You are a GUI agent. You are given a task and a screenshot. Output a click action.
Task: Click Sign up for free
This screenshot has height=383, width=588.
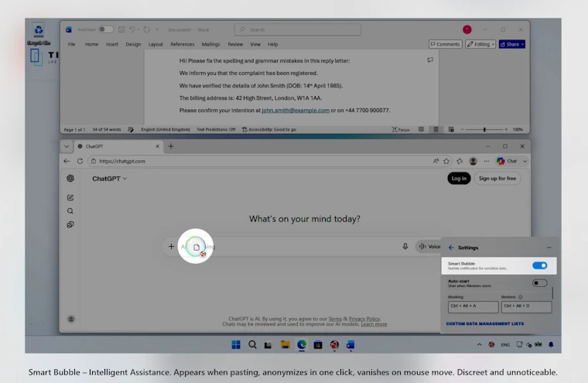(497, 178)
